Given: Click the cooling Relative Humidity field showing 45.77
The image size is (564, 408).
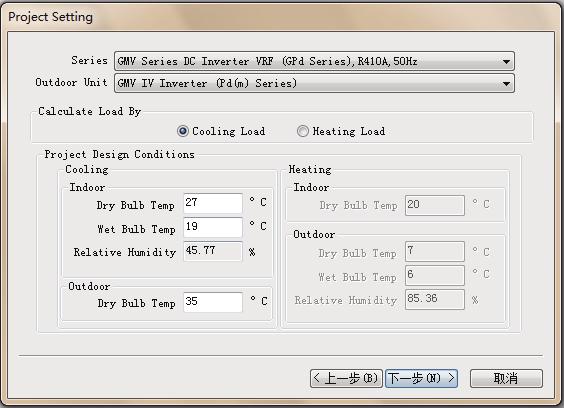Looking at the screenshot, I should pyautogui.click(x=213, y=251).
